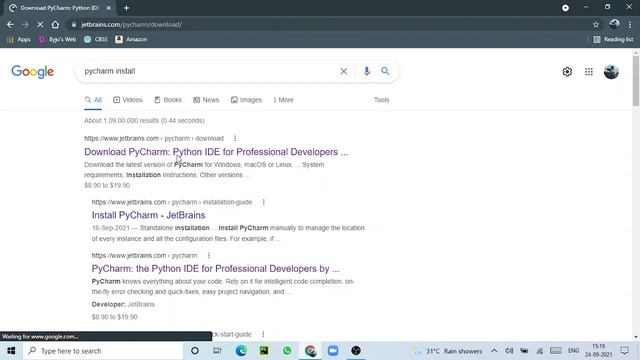The width and height of the screenshot is (640, 360).
Task: Open clock and date flyout
Action: pos(599,351)
